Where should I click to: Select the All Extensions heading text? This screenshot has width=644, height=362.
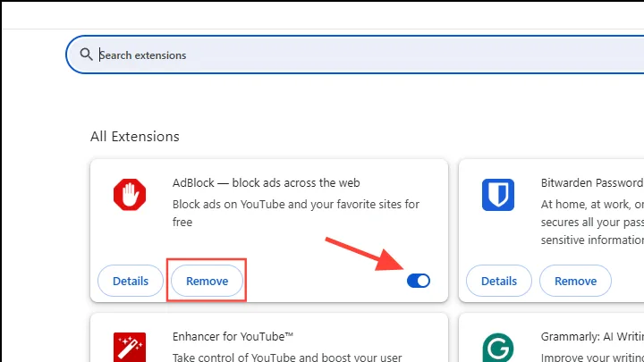pyautogui.click(x=135, y=136)
